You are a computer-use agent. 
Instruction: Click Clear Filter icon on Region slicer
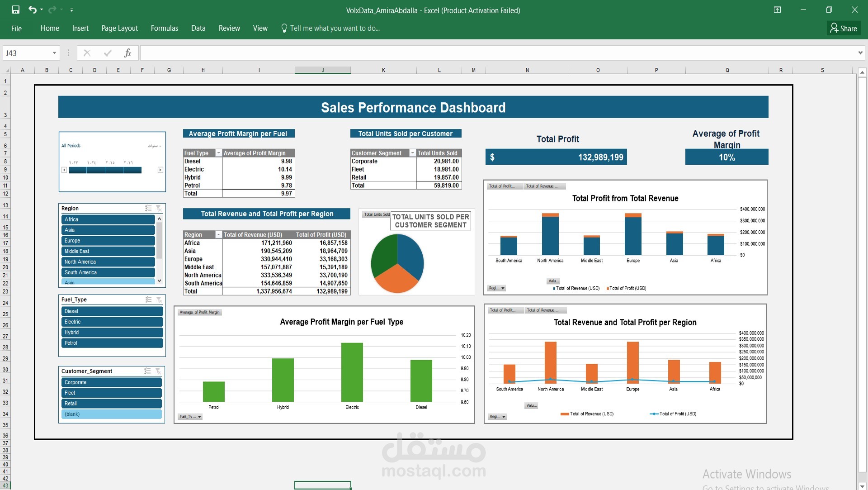pos(158,208)
